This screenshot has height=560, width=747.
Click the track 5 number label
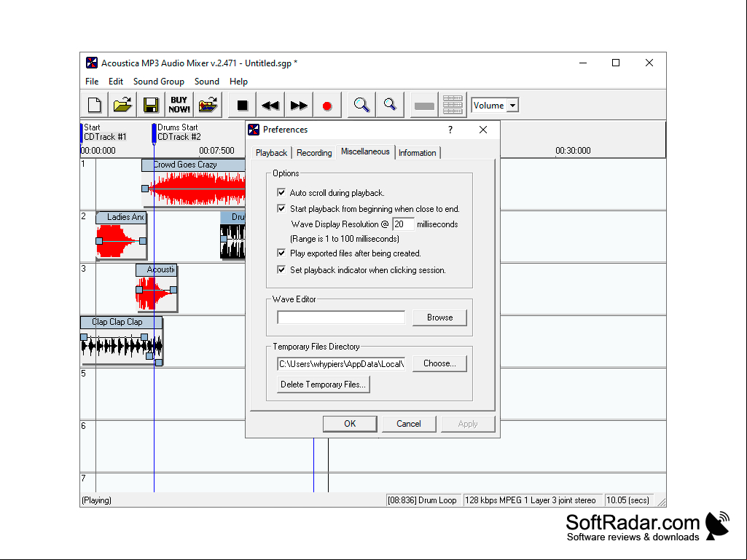coord(83,374)
